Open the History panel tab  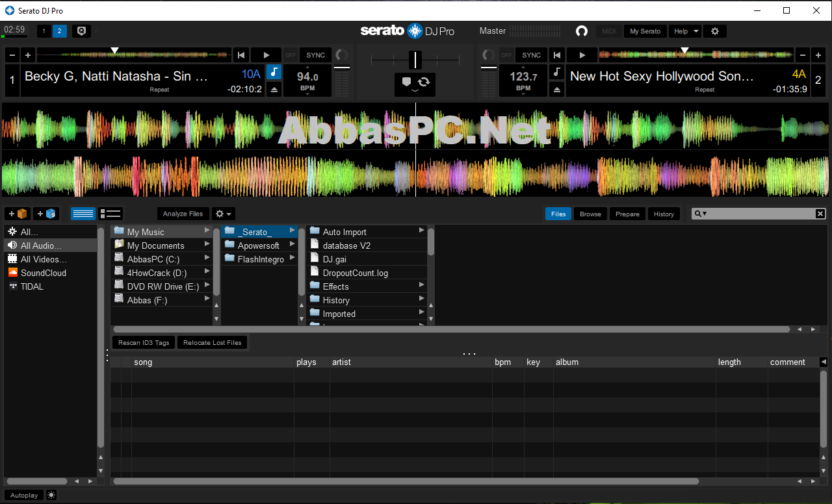click(664, 214)
